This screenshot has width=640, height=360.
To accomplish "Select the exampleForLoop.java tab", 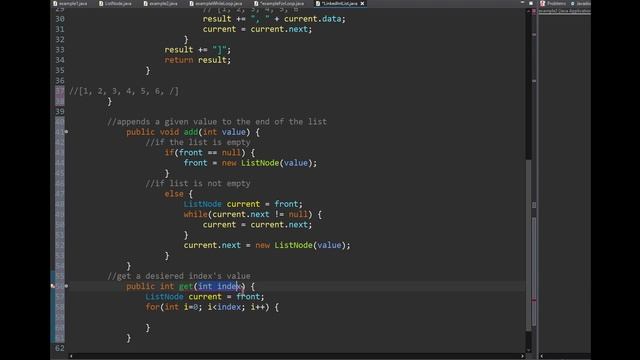I will pyautogui.click(x=279, y=3).
